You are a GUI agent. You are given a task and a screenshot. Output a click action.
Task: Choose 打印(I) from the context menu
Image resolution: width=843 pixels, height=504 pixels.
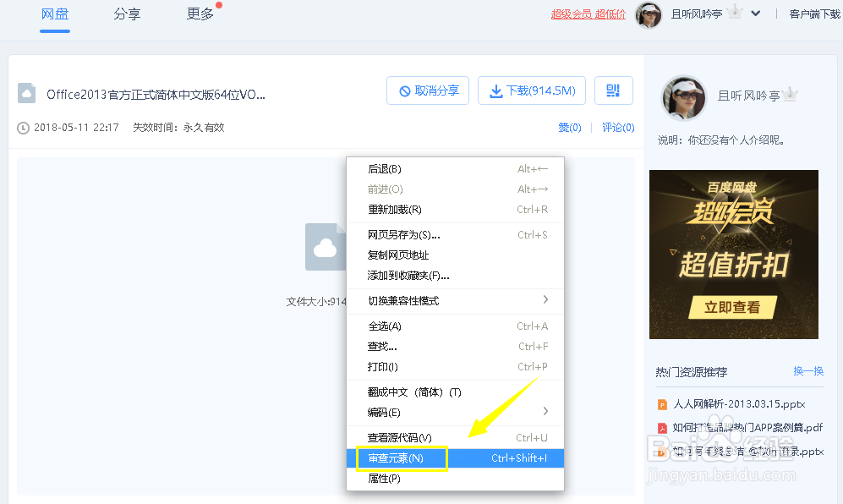455,367
